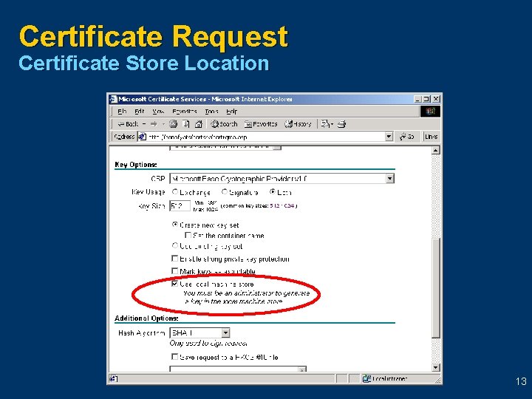
Task: Click the Key Size input field
Action: point(180,206)
